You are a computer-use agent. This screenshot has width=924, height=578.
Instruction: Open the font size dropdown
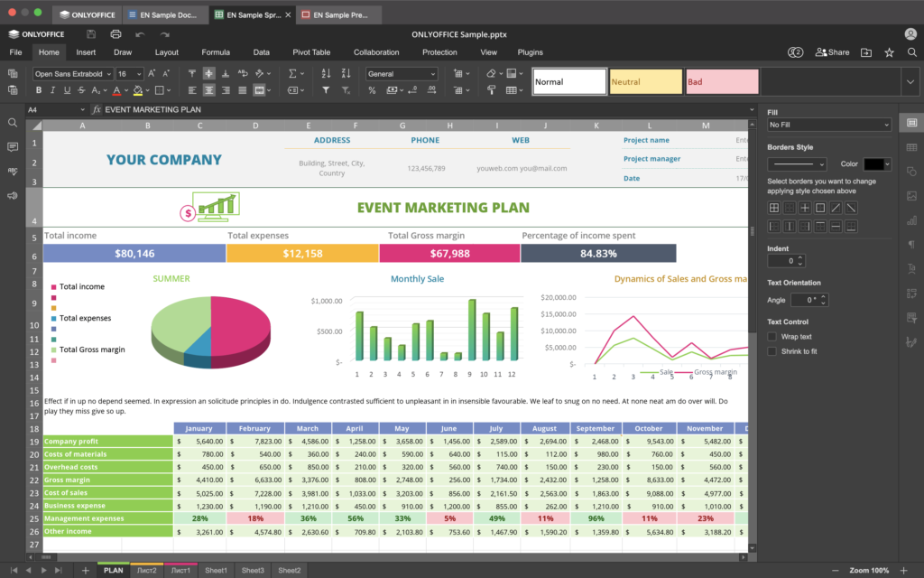click(x=139, y=74)
